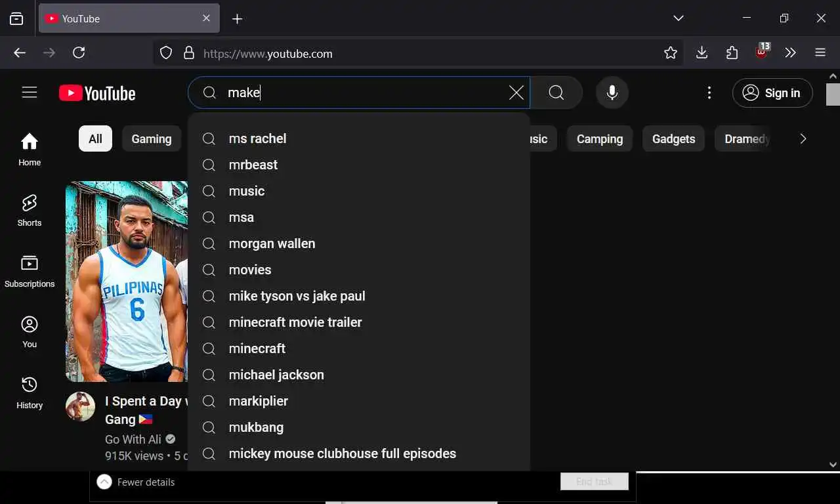Choose suggestion 'mukbang'
This screenshot has width=840, height=504.
click(359, 427)
